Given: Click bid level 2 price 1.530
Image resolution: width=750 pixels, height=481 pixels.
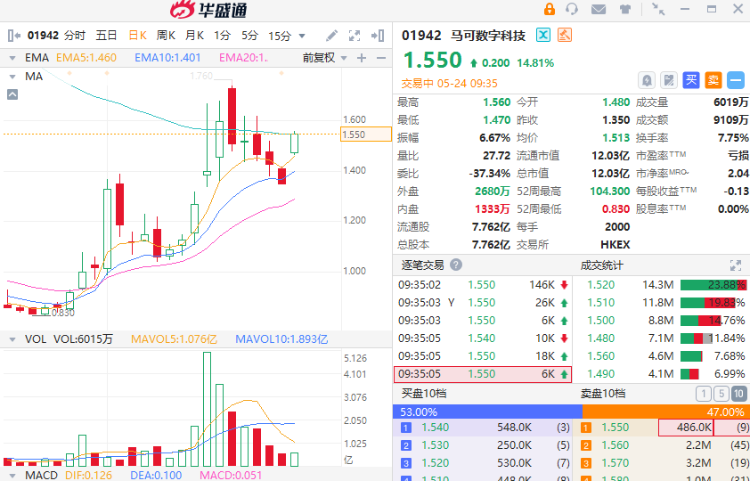Looking at the screenshot, I should tap(435, 446).
